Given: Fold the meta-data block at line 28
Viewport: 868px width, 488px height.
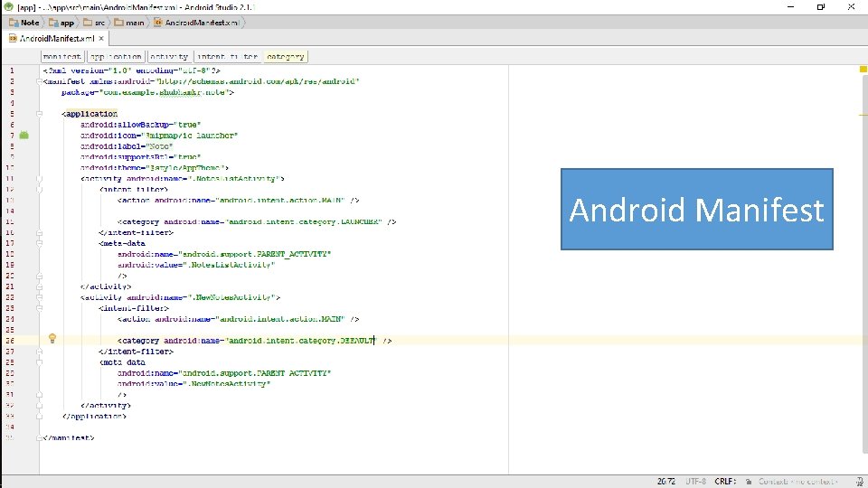Looking at the screenshot, I should pos(39,362).
